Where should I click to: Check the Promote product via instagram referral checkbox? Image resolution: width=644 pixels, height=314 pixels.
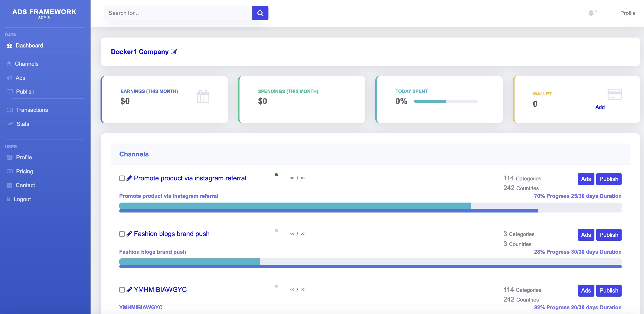click(122, 178)
